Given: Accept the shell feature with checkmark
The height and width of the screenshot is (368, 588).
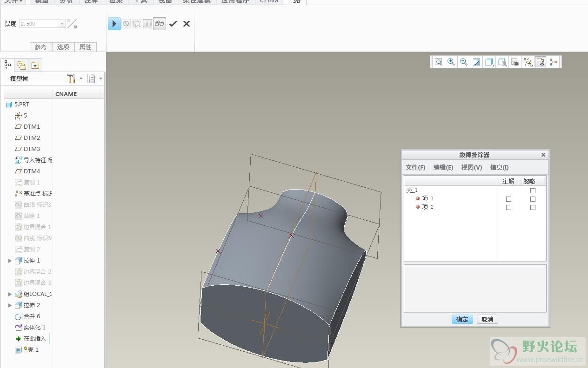Looking at the screenshot, I should pyautogui.click(x=173, y=24).
